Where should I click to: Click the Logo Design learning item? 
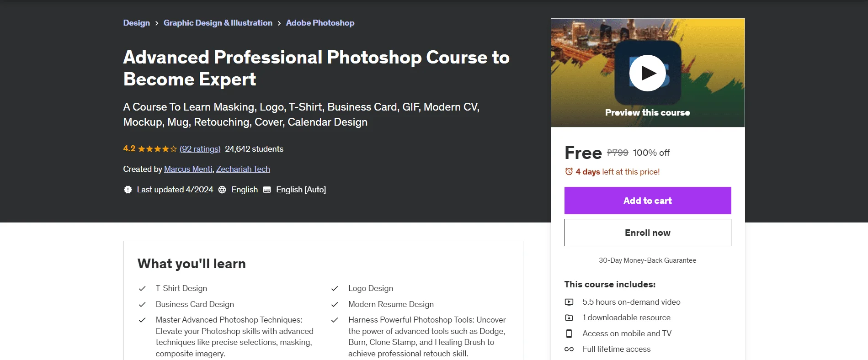(x=371, y=288)
